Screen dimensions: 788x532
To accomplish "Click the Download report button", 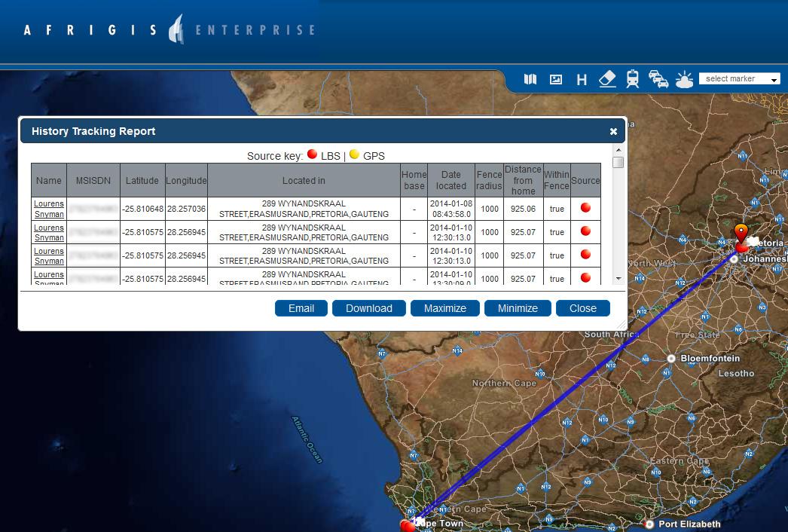I will pyautogui.click(x=369, y=308).
